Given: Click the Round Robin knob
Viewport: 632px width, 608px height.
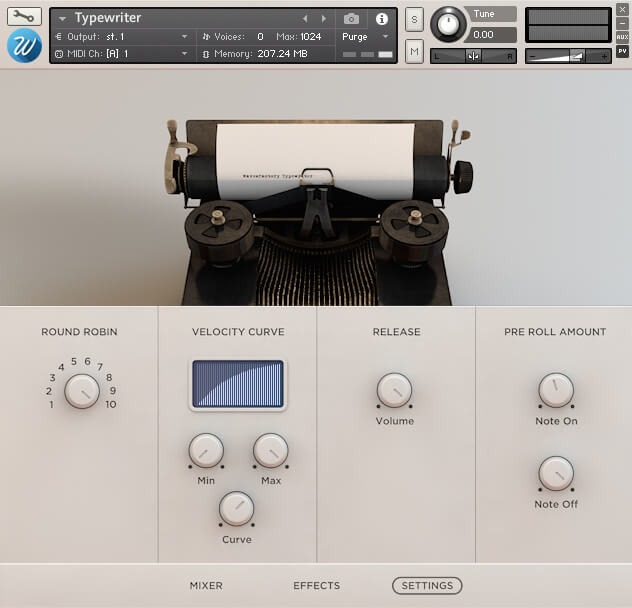Looking at the screenshot, I should click(x=82, y=391).
